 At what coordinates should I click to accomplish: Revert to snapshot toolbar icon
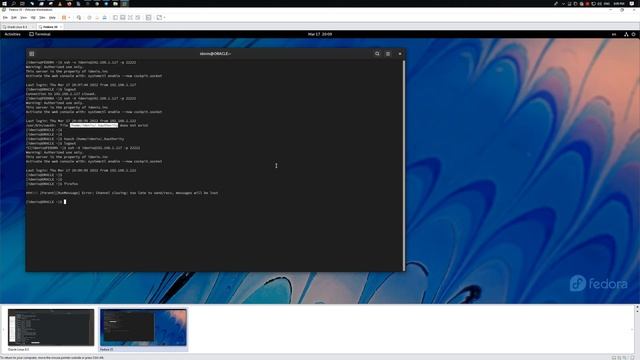97,18
